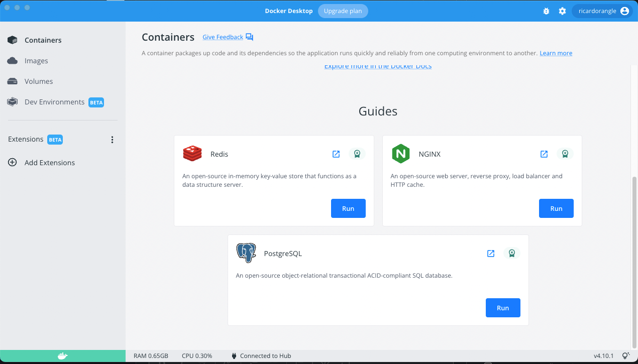Click the Volumes drive icon
Screen dimensions: 638x364
(x=13, y=81)
